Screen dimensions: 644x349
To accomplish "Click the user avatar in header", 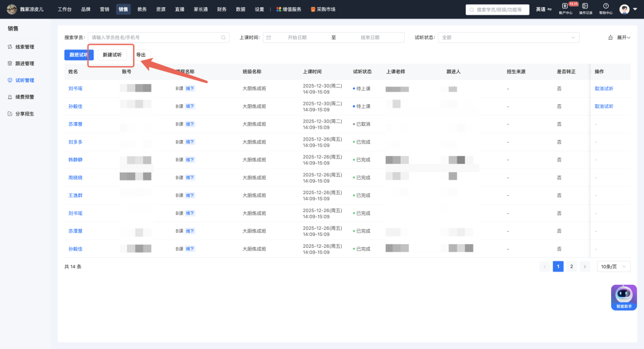I will [x=624, y=9].
